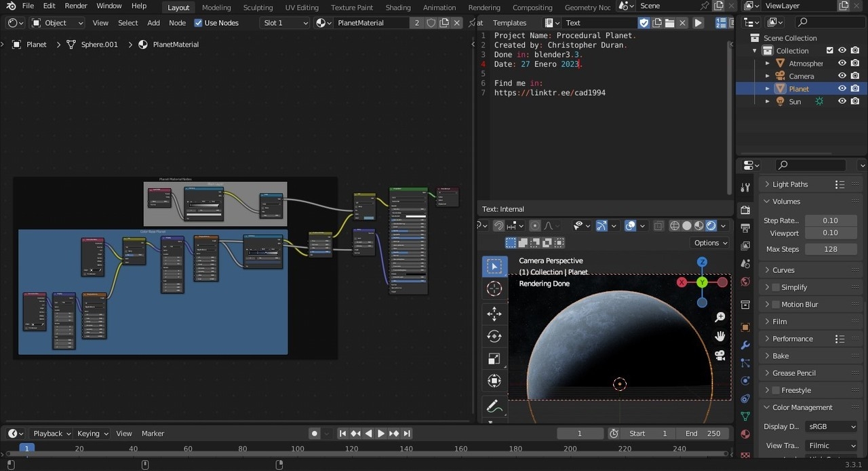
Task: Open the Physics properties tab
Action: (x=745, y=381)
